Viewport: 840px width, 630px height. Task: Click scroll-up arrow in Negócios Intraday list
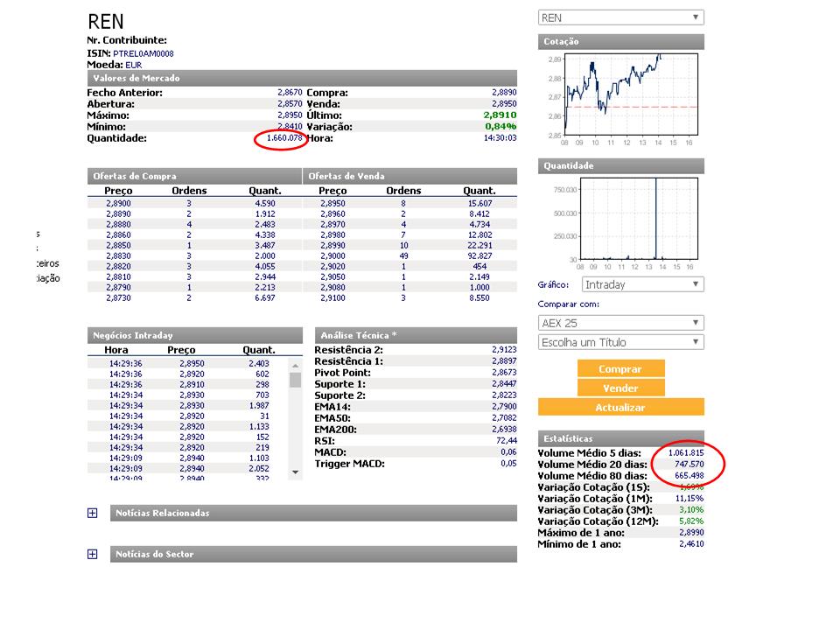295,366
